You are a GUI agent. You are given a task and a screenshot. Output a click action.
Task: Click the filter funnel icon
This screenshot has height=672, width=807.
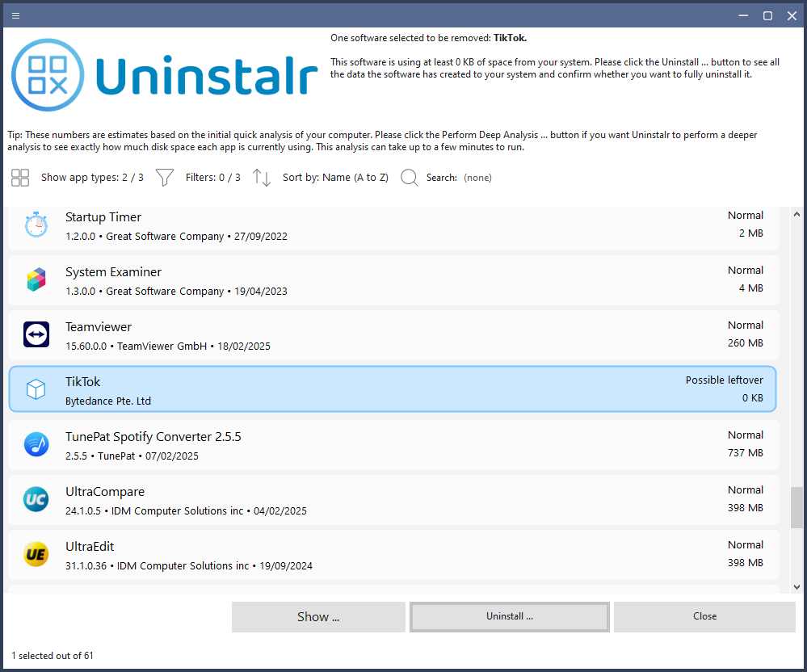165,178
